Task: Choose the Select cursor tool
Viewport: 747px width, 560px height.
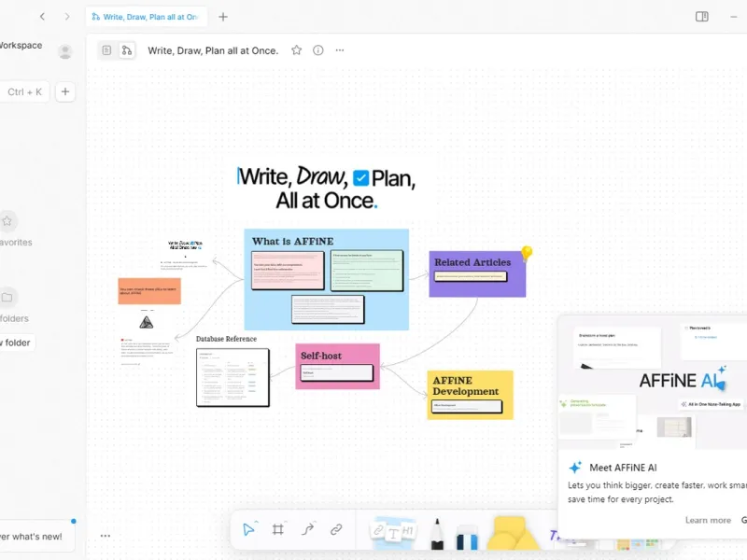Action: (249, 529)
